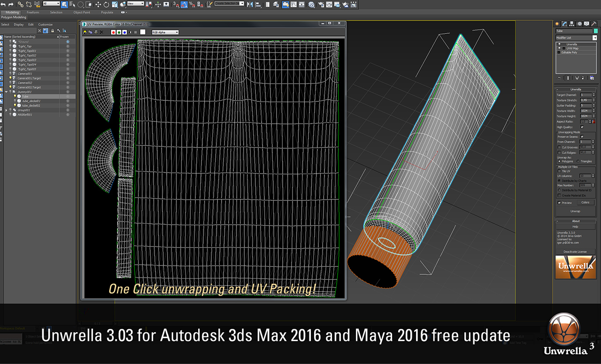Screen dimensions: 601x364
Task: Open the Motion command panel tab
Action: pos(579,23)
